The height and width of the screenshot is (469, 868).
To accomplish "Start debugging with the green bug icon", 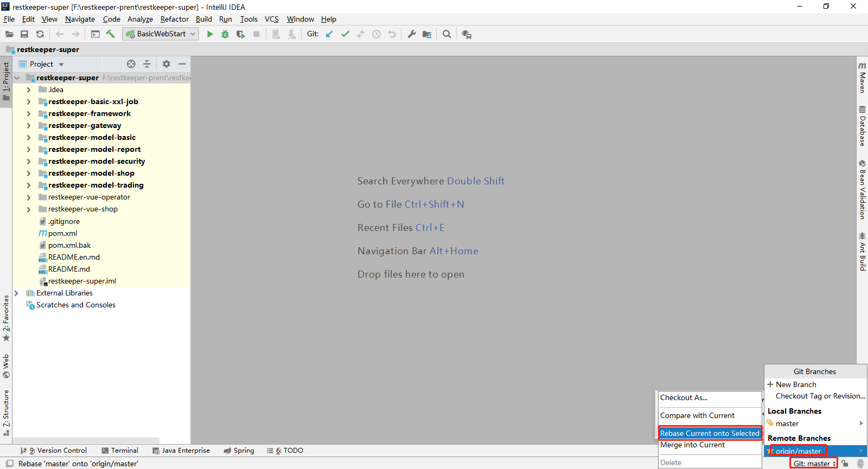I will click(225, 34).
